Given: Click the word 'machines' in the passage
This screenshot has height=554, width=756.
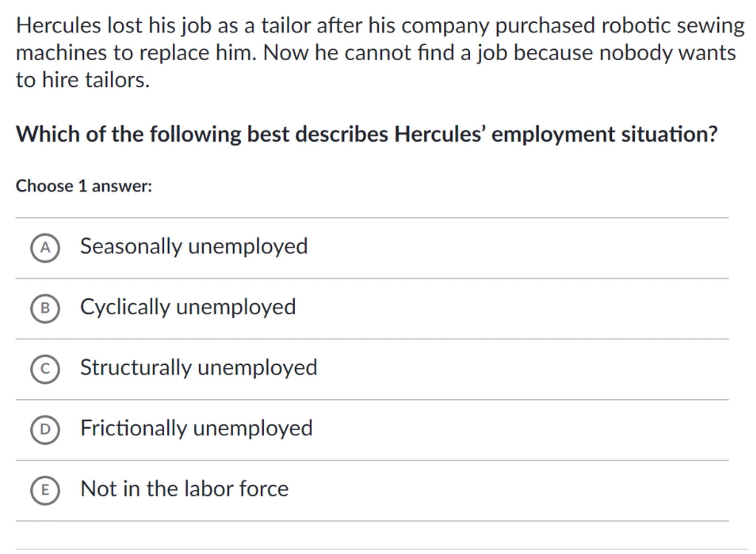Looking at the screenshot, I should pyautogui.click(x=61, y=53).
